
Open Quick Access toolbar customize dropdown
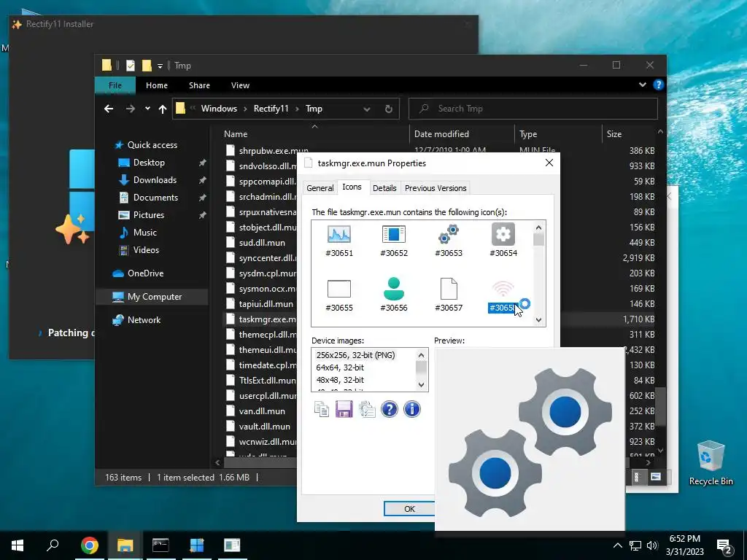(160, 66)
